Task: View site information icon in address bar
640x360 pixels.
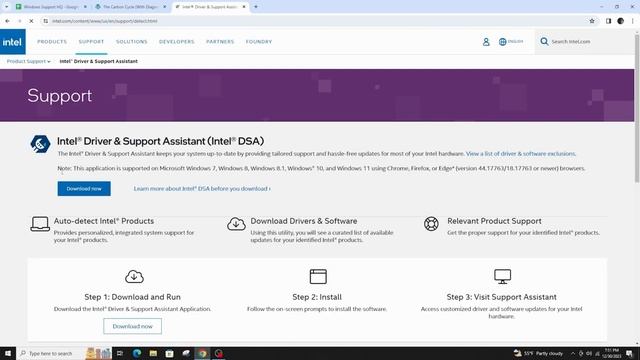Action: (46, 21)
